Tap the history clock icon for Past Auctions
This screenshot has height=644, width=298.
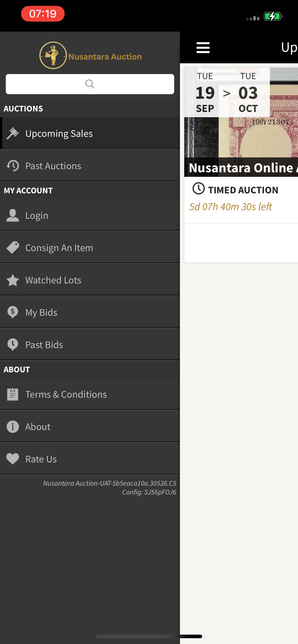(13, 166)
